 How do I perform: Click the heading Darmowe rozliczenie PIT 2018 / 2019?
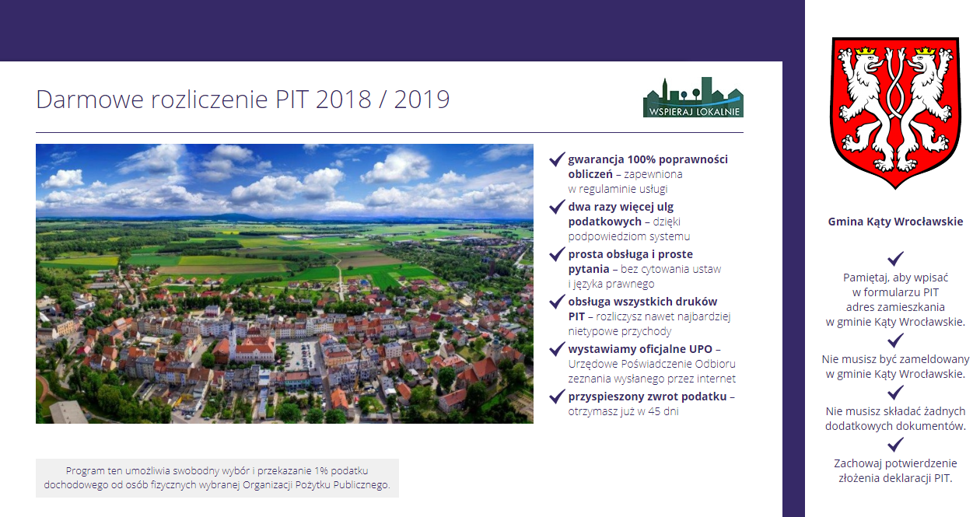[243, 100]
